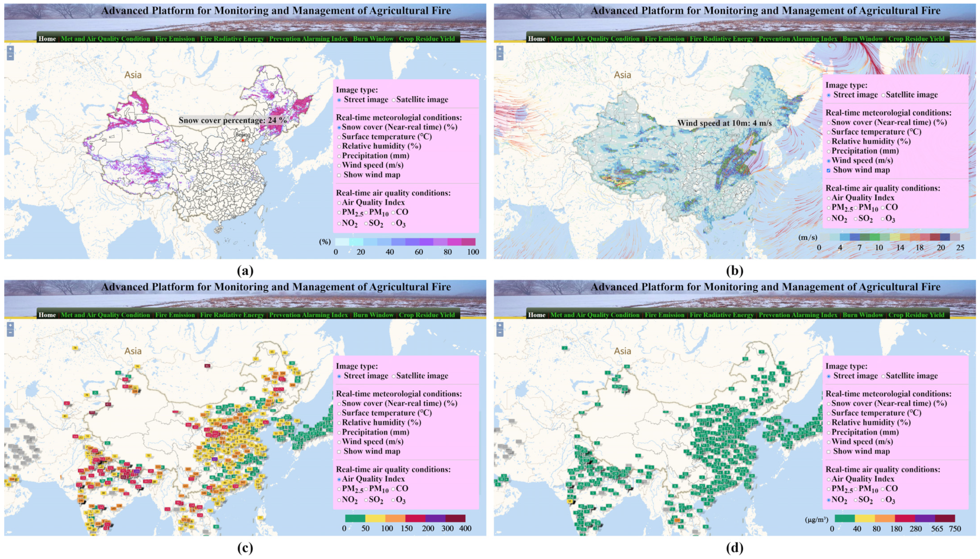
Task: Open Burn Window menu in panel (d)
Action: (x=862, y=315)
